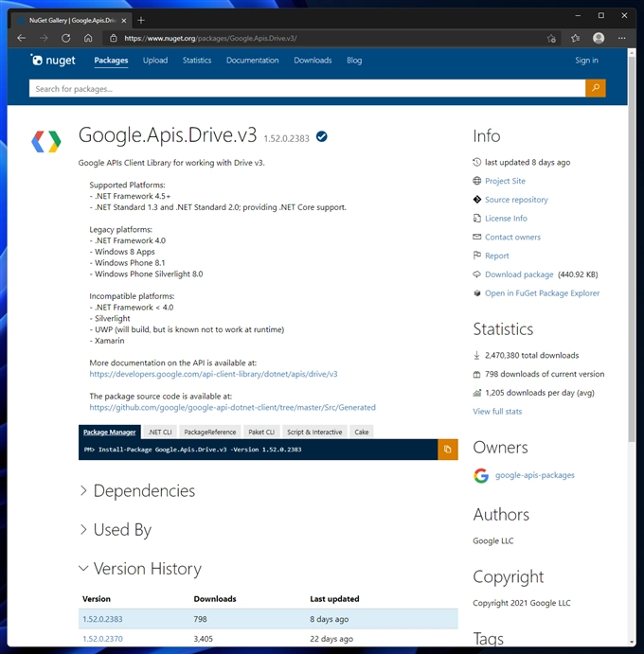Screen dimensions: 644x654
Task: Click the Google.Apis.Drive.v3 package logo
Action: pos(46,142)
